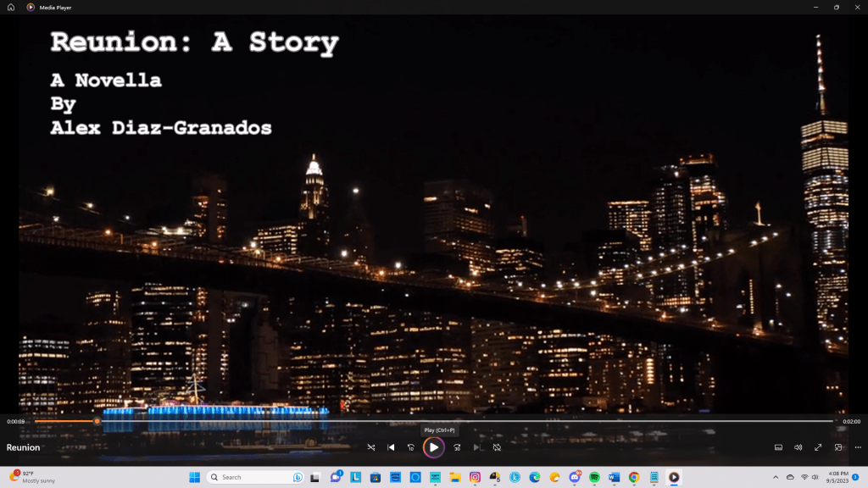Toggle the repeat option
Viewport: 868px width, 488px height.
(498, 447)
